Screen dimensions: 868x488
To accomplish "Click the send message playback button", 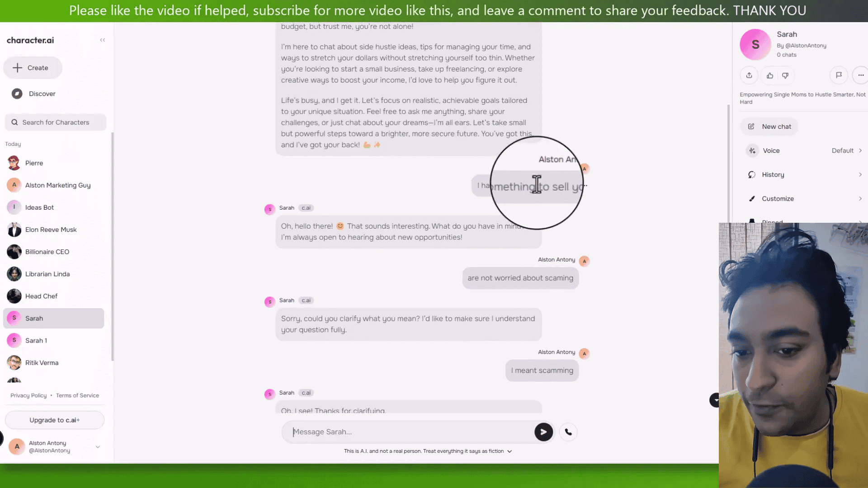I will (x=542, y=432).
